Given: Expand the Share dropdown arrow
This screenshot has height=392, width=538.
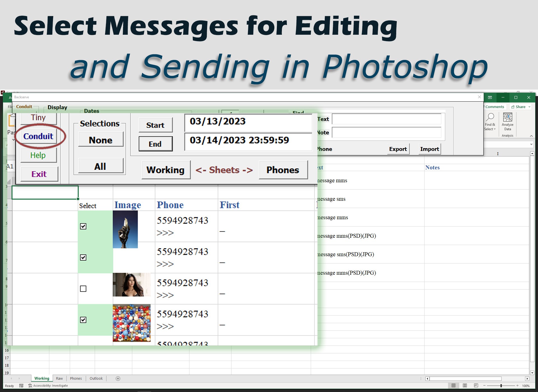Looking at the screenshot, I should tap(529, 107).
